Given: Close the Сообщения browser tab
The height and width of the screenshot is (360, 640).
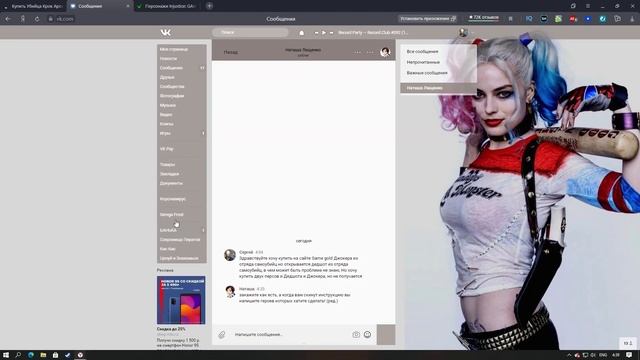Looking at the screenshot, I should (128, 6).
